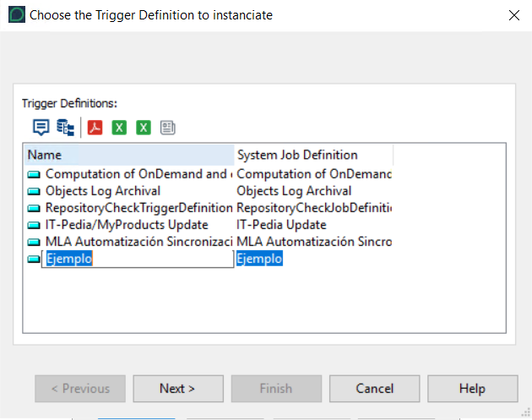The height and width of the screenshot is (420, 532).
Task: Click the application logo in title bar
Action: pos(17,15)
